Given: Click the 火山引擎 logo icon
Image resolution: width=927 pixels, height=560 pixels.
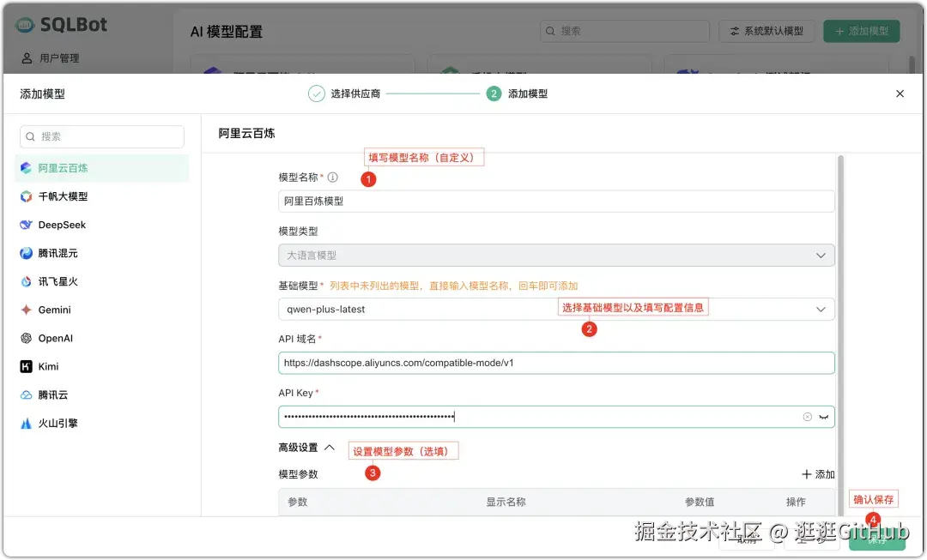Looking at the screenshot, I should click(x=26, y=423).
